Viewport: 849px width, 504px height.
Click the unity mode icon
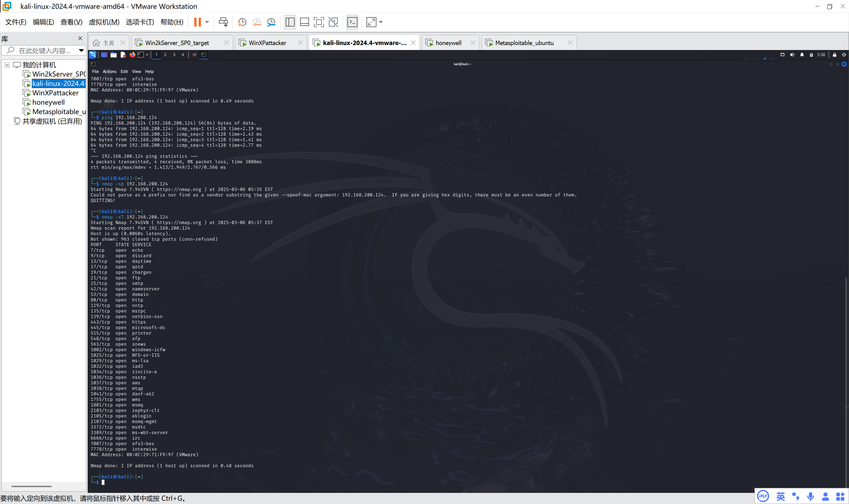(333, 22)
